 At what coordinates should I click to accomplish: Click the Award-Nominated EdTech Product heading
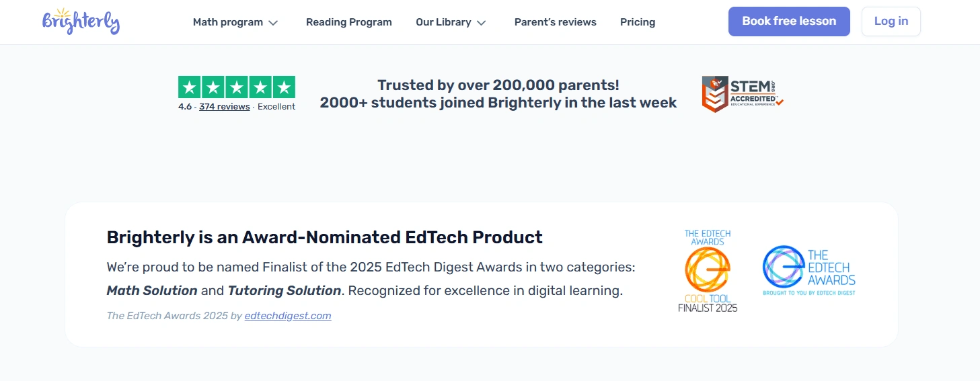pyautogui.click(x=324, y=237)
